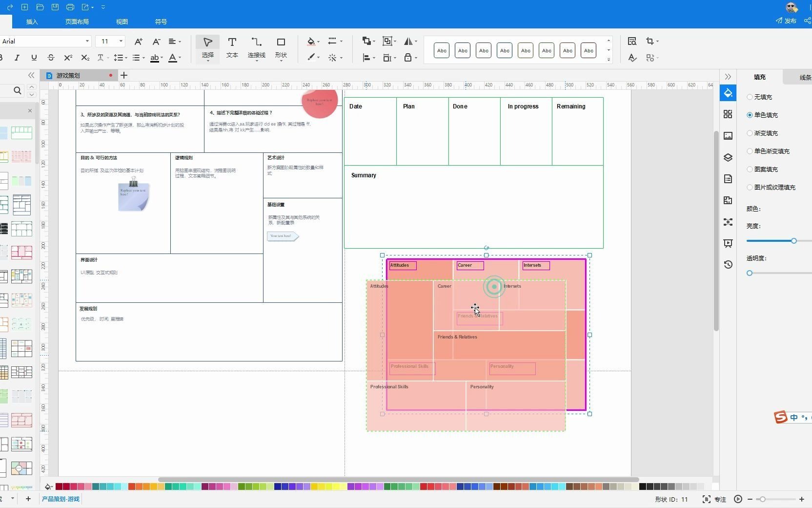Image resolution: width=812 pixels, height=508 pixels.
Task: Decrease font size with A- icon
Action: 156,42
